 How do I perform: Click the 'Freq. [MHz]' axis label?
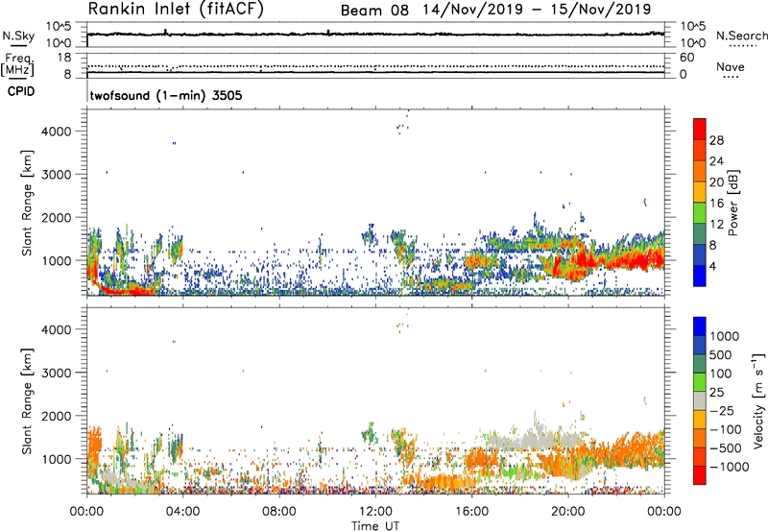(18, 64)
